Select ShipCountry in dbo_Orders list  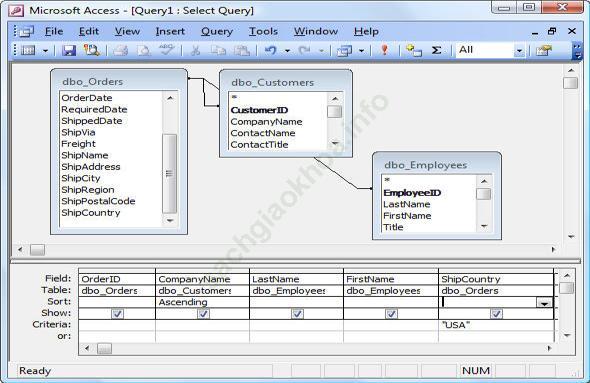(91, 213)
